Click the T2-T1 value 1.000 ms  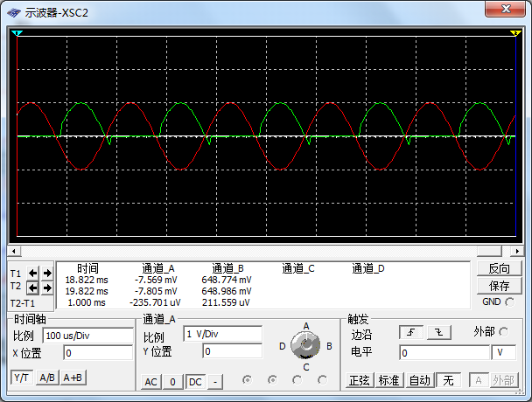tap(87, 302)
